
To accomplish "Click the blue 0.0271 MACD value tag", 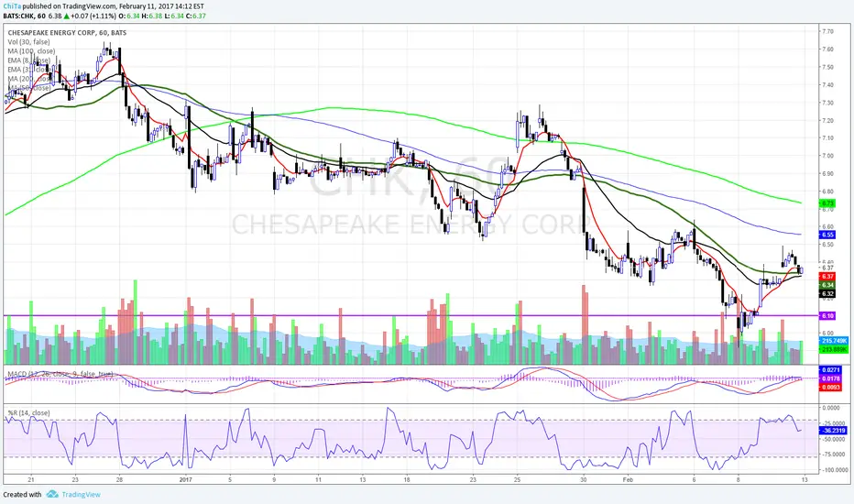I will click(831, 370).
